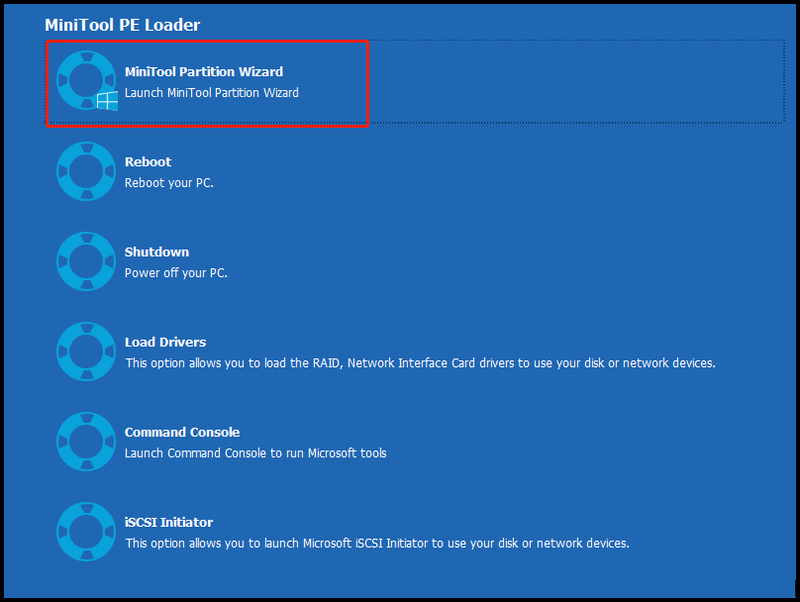Open the Command Console option

(182, 432)
